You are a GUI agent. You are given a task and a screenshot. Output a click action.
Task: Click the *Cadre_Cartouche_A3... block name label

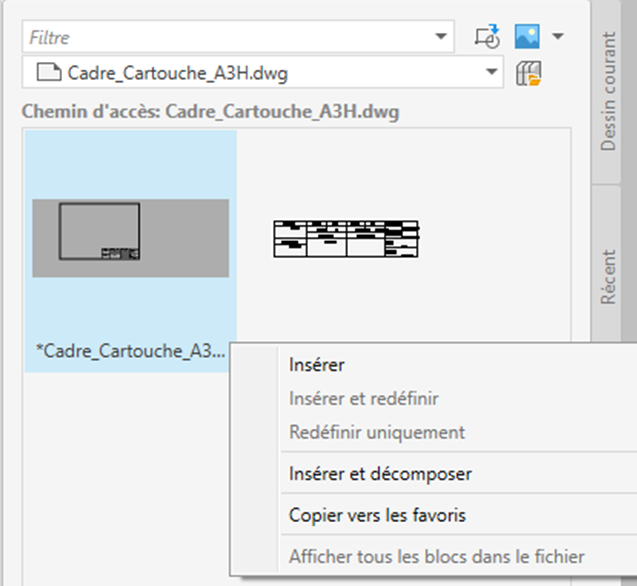130,352
